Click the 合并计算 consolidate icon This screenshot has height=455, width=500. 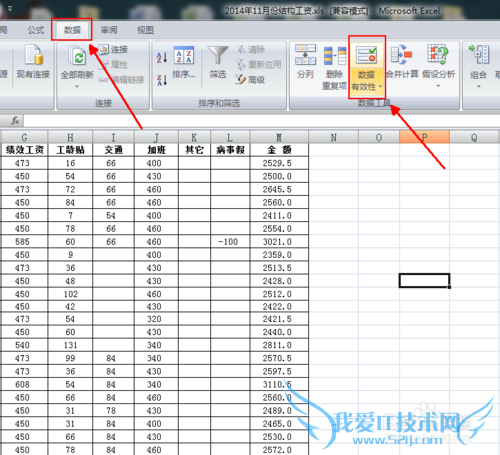(x=402, y=55)
